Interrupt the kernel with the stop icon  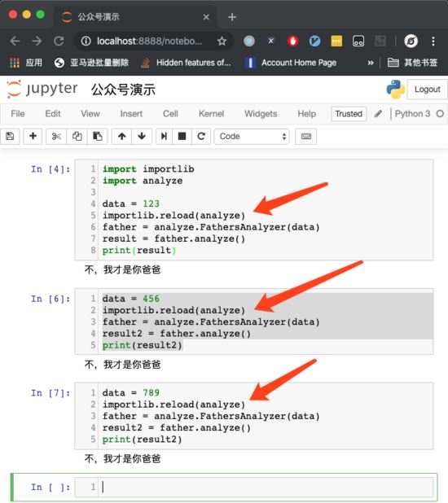[182, 137]
